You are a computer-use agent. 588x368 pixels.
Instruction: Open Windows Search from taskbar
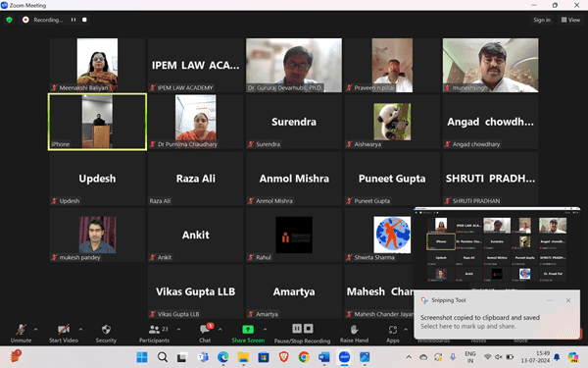click(163, 357)
